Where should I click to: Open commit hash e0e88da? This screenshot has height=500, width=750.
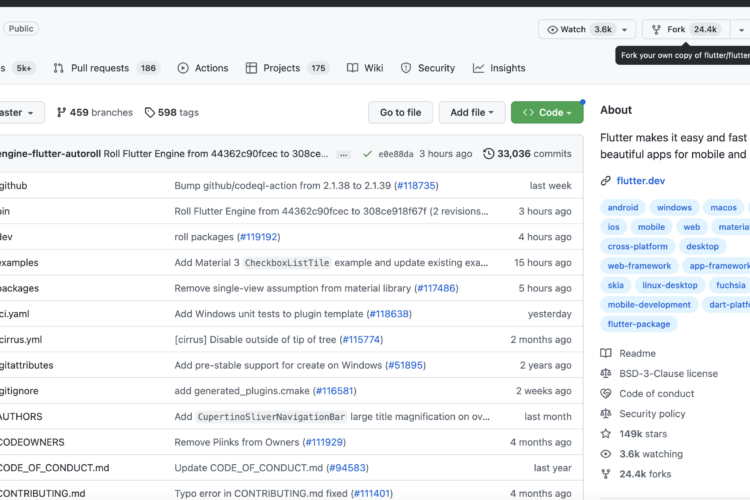(x=396, y=154)
